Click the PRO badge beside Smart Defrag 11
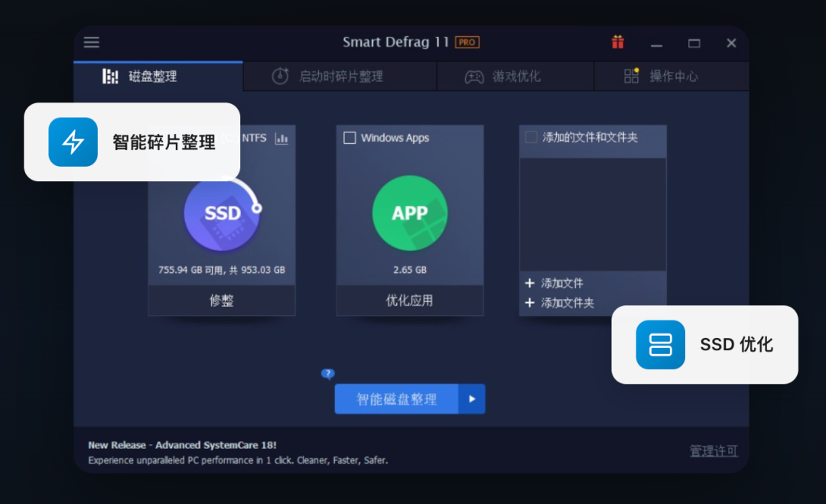 [467, 42]
